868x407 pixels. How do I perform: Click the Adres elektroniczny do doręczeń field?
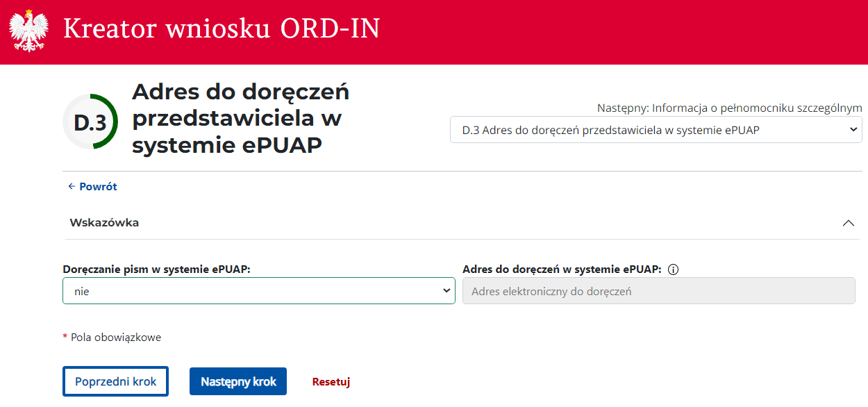pyautogui.click(x=658, y=292)
